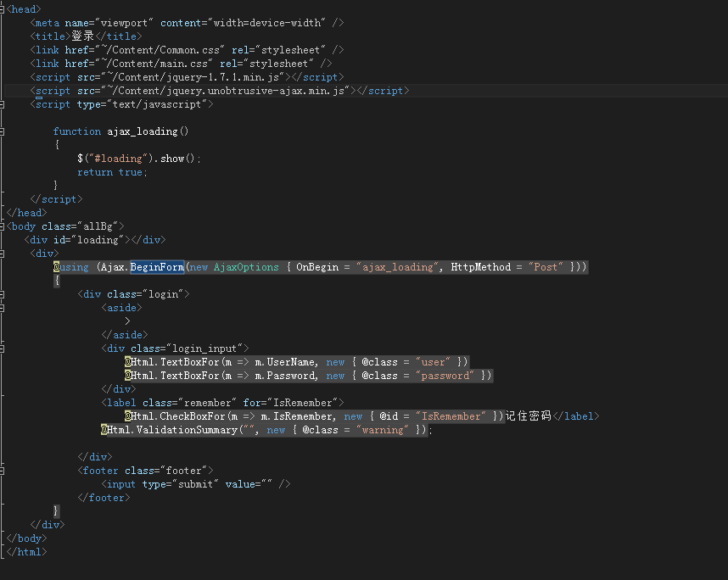The width and height of the screenshot is (728, 580).
Task: Click the closing "</script>" tag below the function
Action: [x=56, y=199]
